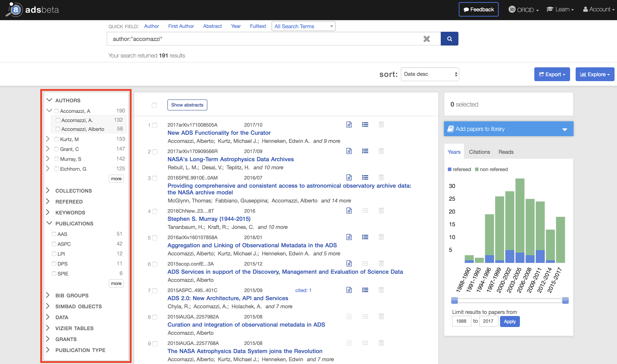Screen dimensions: 617x364
Task: Switch to the Citations tab
Action: click(479, 152)
